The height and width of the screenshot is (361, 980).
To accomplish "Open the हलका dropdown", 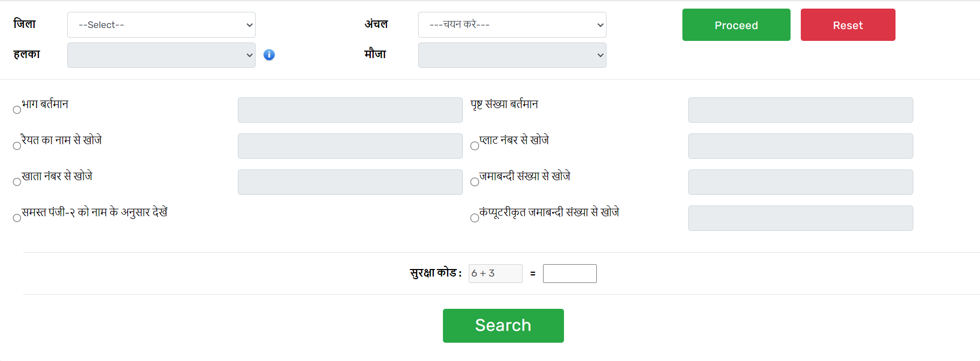I will 161,55.
